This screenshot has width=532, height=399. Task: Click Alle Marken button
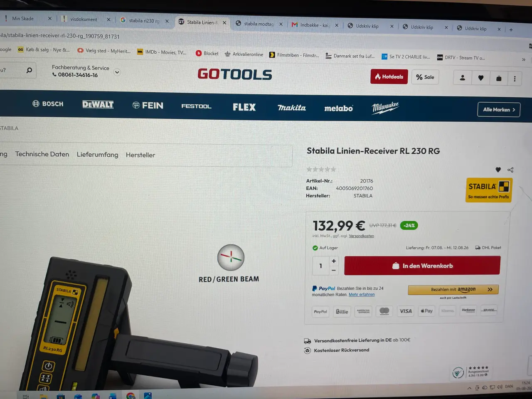click(x=499, y=110)
